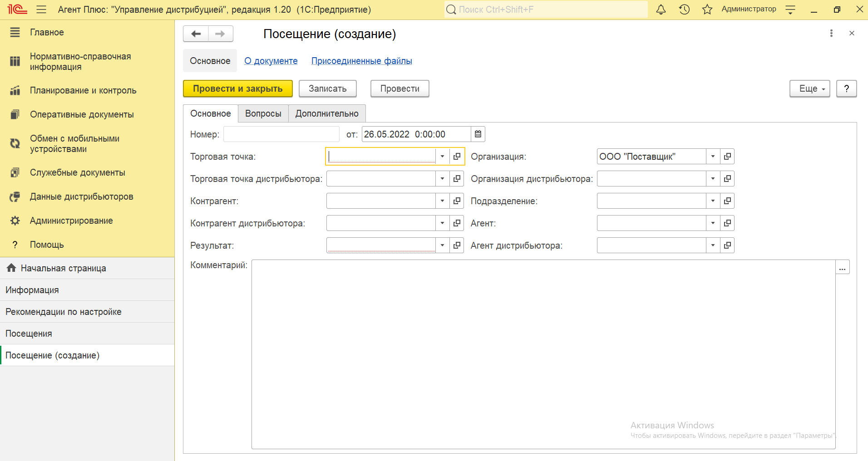Image resolution: width=868 pixels, height=461 pixels.
Task: Expand the Организация dropdown list
Action: point(713,157)
